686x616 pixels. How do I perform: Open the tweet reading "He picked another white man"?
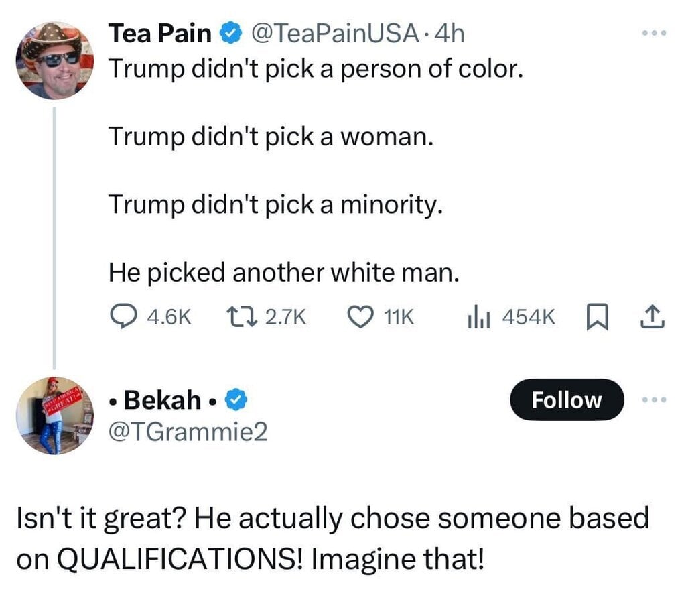point(284,272)
